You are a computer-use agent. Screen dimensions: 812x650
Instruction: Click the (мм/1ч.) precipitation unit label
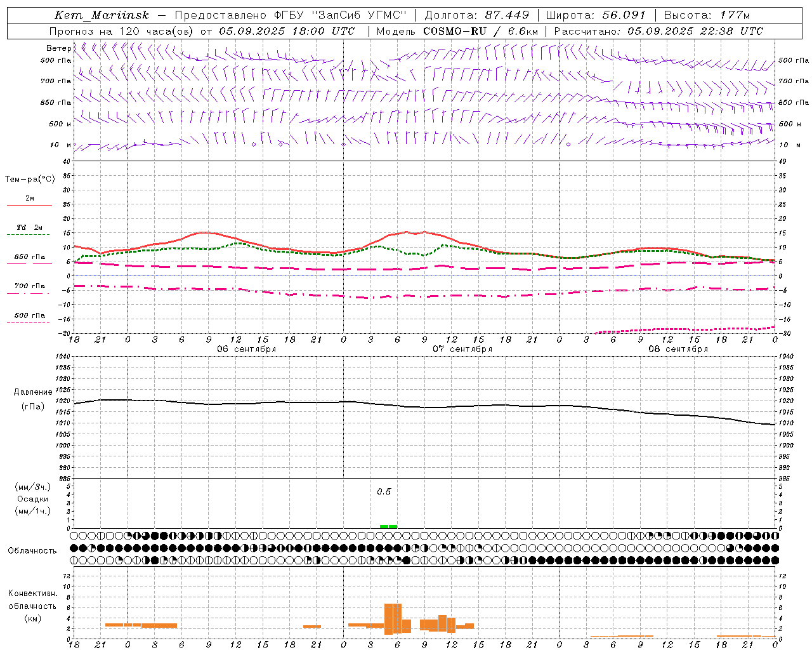click(x=33, y=511)
